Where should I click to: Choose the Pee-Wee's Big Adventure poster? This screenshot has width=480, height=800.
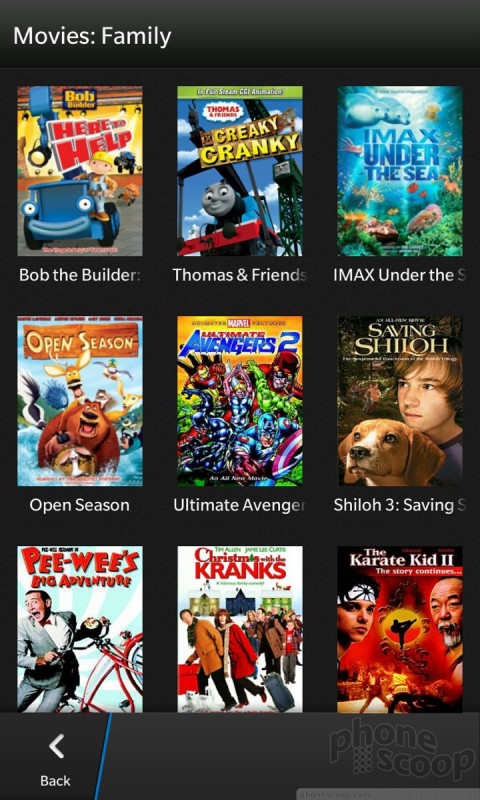(80, 629)
